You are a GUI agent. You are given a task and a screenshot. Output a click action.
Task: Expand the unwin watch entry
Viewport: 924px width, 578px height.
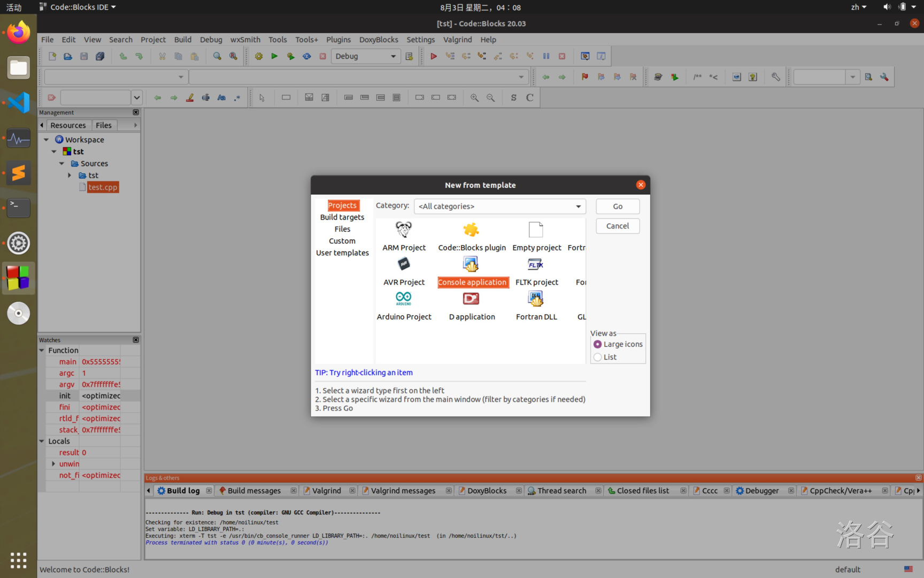coord(53,463)
